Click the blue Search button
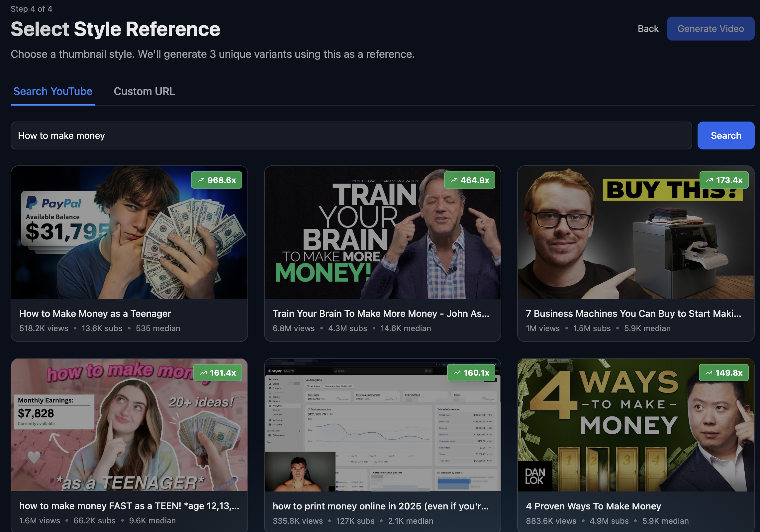This screenshot has width=760, height=532. point(726,135)
